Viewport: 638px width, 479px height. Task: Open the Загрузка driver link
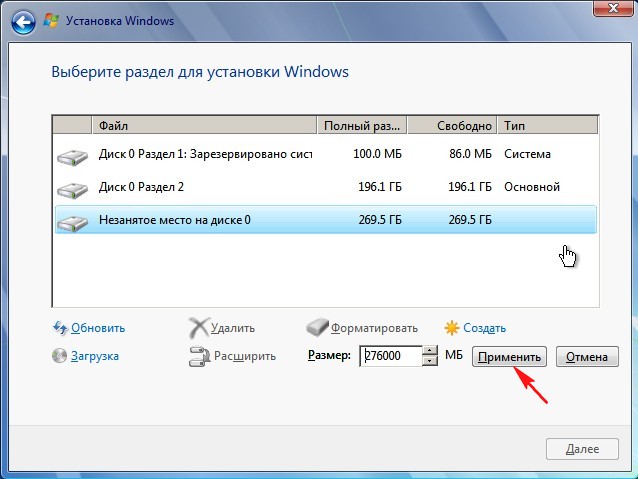point(95,356)
